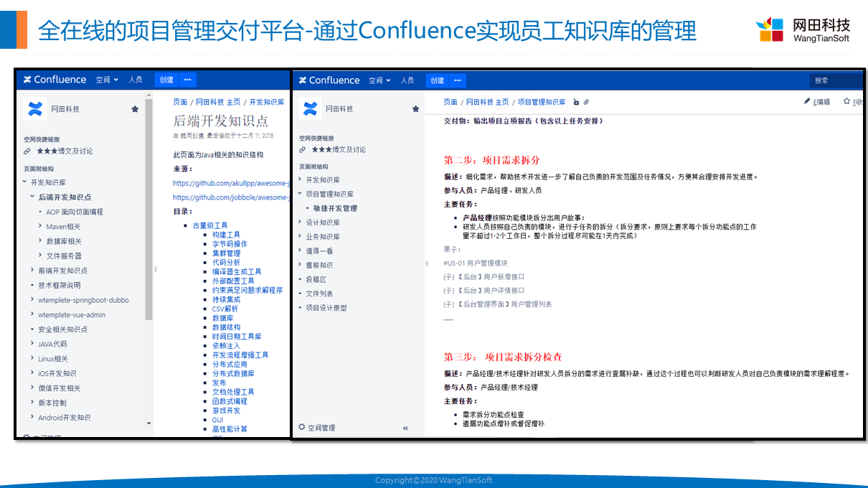The image size is (868, 488).
Task: Click the 约束满足问题求解程序 link
Action: point(247,291)
